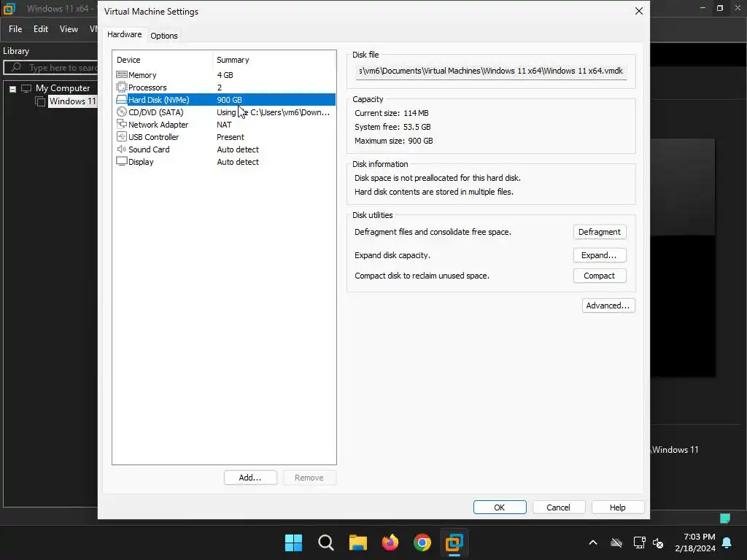Click the Display monitor icon

tap(122, 161)
